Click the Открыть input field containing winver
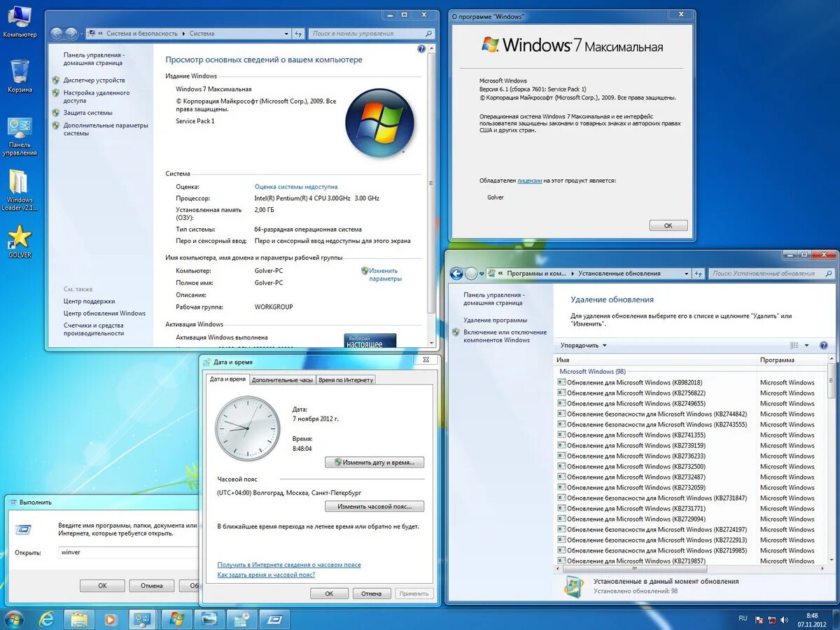This screenshot has height=630, width=840. 129,552
